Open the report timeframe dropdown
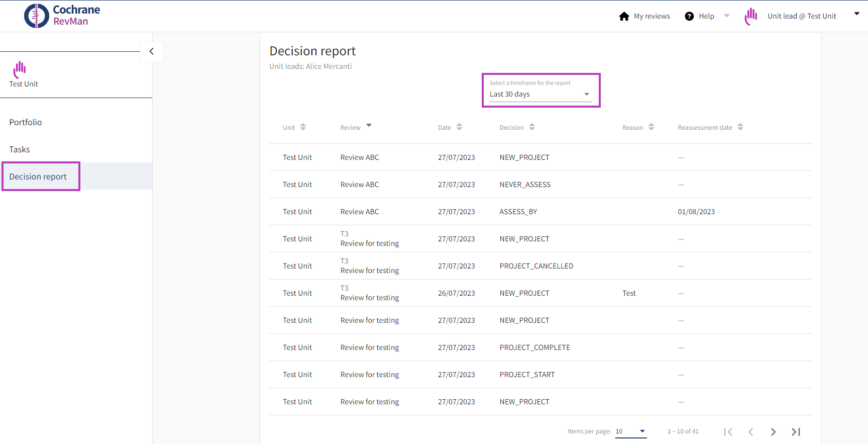The image size is (868, 444). click(x=540, y=94)
